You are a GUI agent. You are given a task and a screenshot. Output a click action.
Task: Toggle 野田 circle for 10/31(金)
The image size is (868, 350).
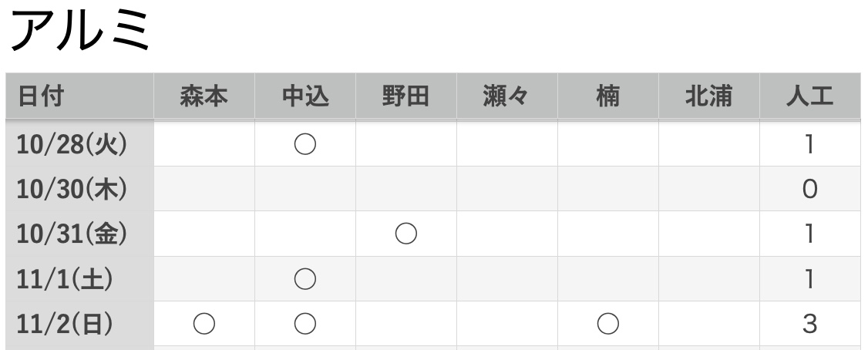(x=405, y=234)
